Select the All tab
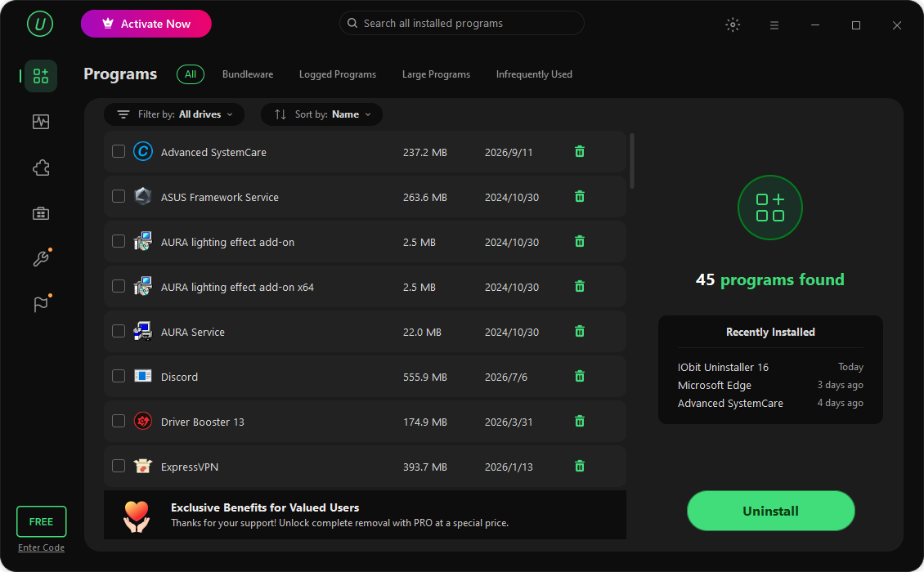Viewport: 924px width, 572px height. click(x=191, y=74)
